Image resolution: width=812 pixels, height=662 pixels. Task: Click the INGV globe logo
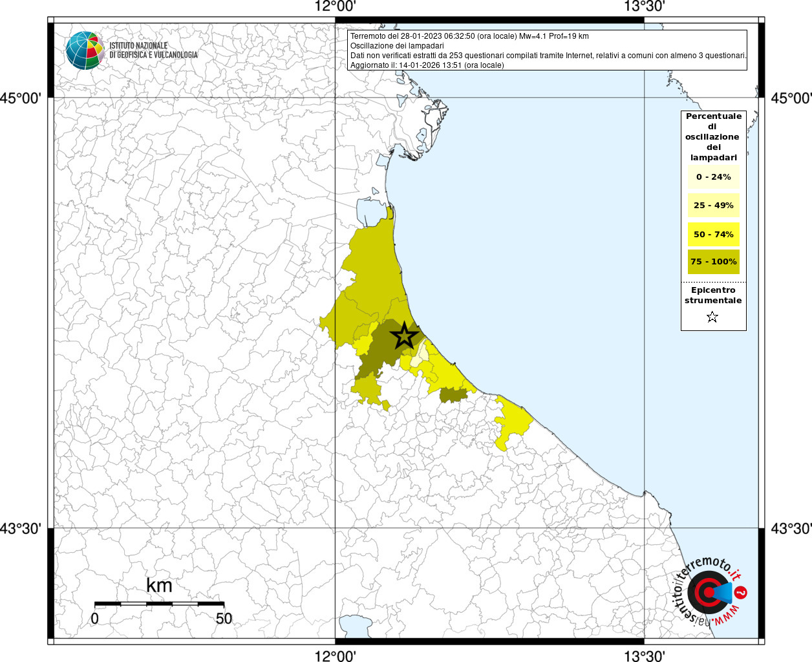85,50
